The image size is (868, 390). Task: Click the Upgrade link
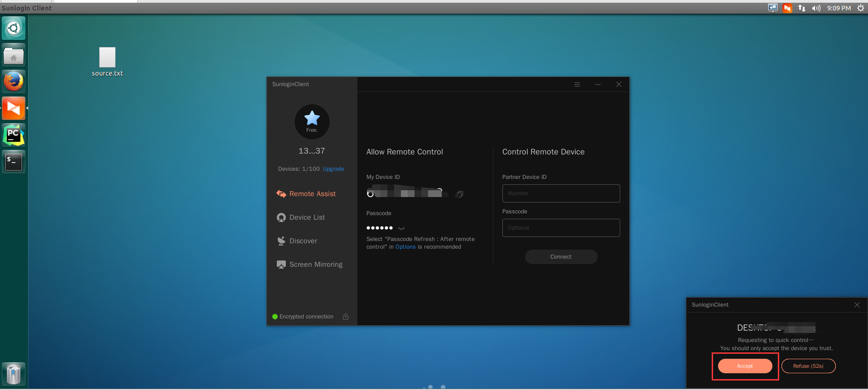333,169
